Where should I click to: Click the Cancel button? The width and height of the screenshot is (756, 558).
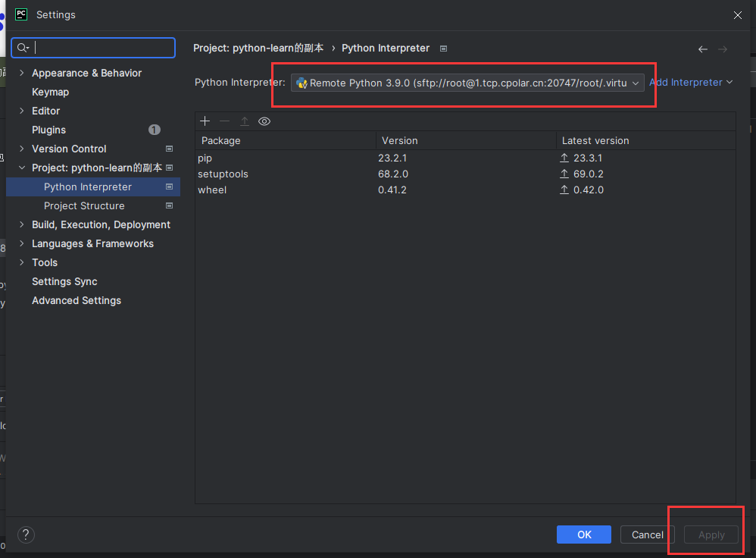(647, 534)
